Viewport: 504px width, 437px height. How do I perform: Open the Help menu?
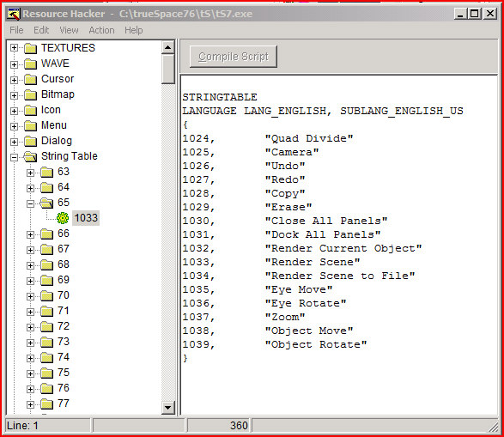(134, 30)
